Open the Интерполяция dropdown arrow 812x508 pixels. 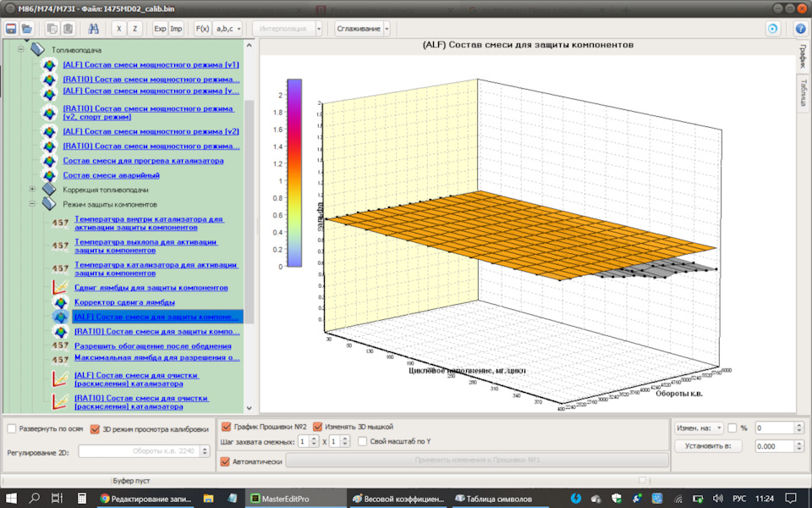point(319,29)
